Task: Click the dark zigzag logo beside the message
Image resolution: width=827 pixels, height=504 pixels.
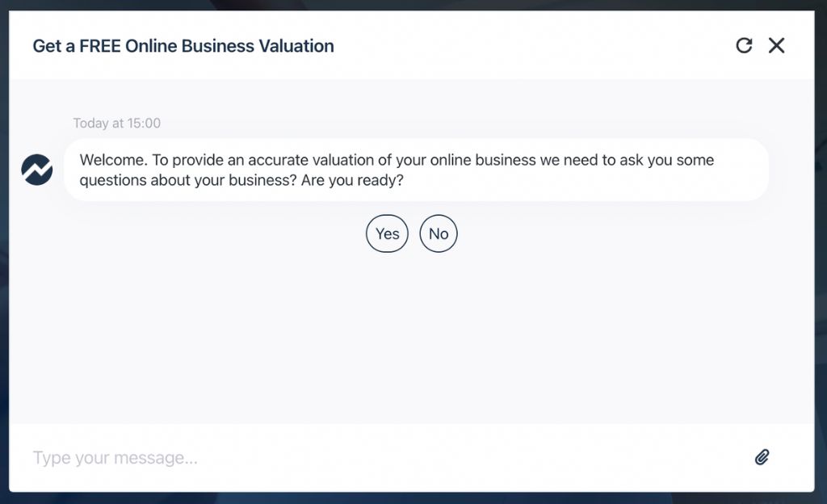Action: click(x=37, y=170)
